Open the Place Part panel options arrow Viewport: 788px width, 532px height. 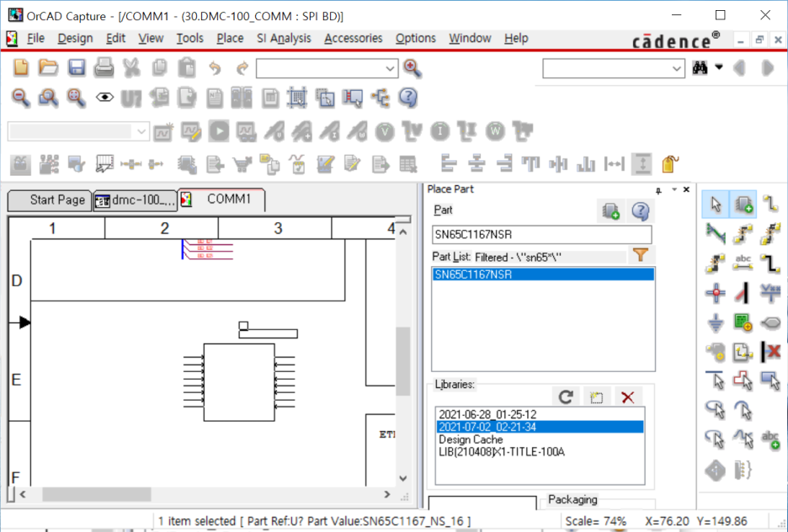[x=674, y=189]
